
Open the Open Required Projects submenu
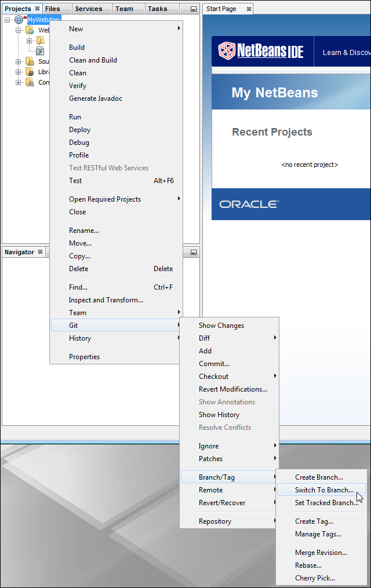tap(117, 199)
